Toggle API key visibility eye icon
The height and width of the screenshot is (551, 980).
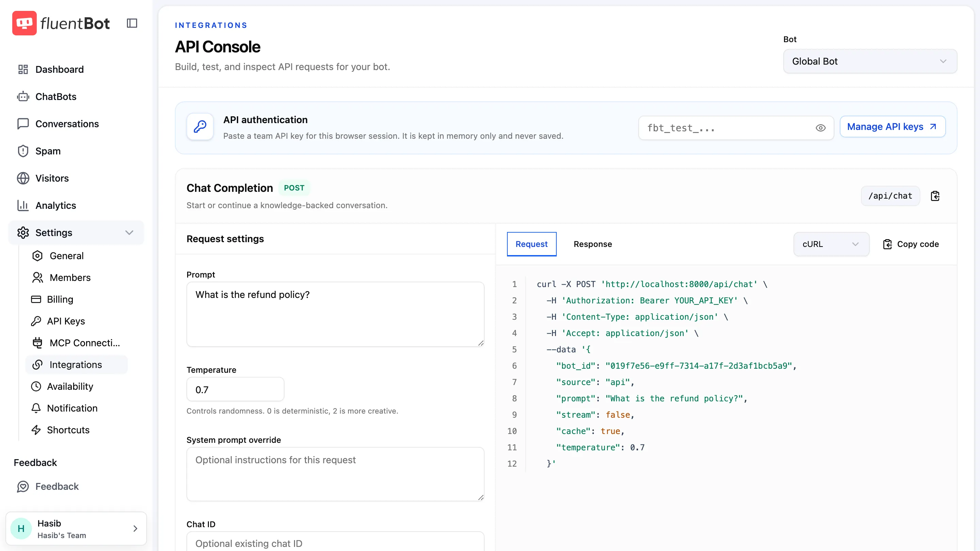821,128
